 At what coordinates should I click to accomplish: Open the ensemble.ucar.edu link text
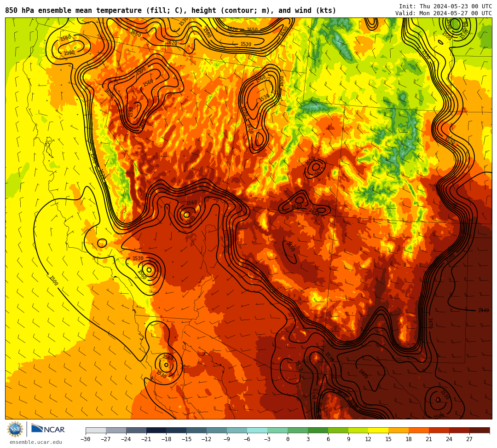pyautogui.click(x=36, y=442)
